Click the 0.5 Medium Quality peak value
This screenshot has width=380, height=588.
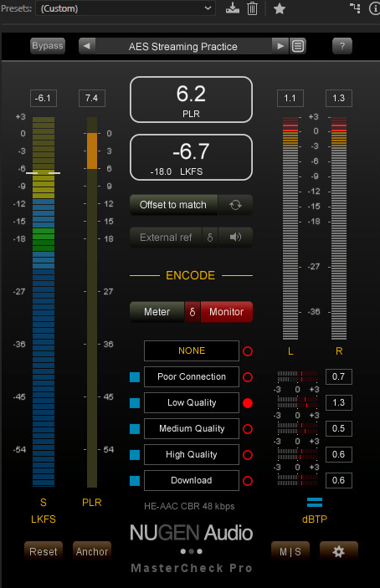339,428
